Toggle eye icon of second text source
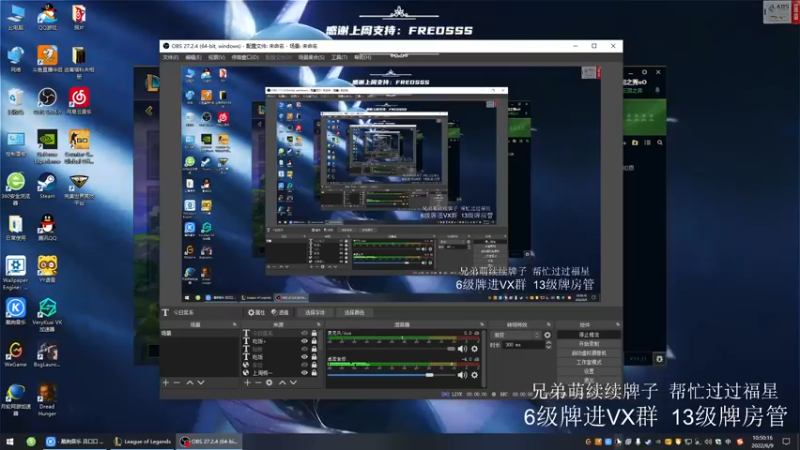 click(x=305, y=341)
